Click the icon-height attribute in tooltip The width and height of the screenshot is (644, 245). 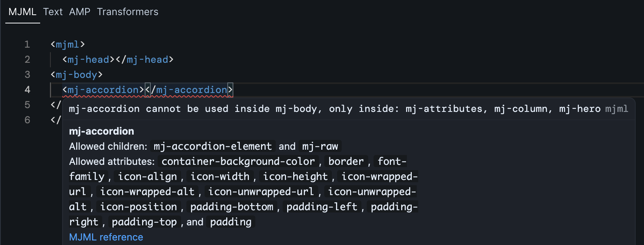point(295,177)
